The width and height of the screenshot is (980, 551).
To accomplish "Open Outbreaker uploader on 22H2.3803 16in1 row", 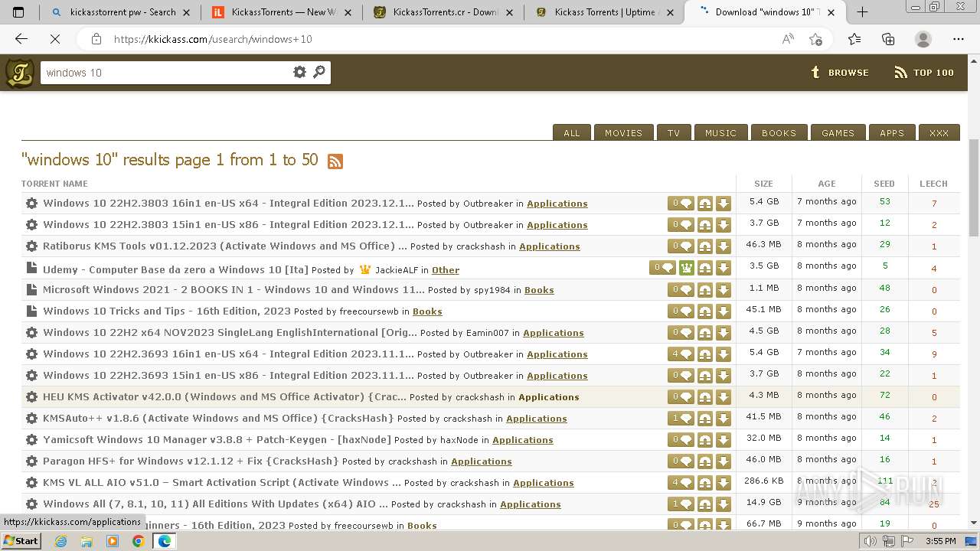I will [x=488, y=204].
